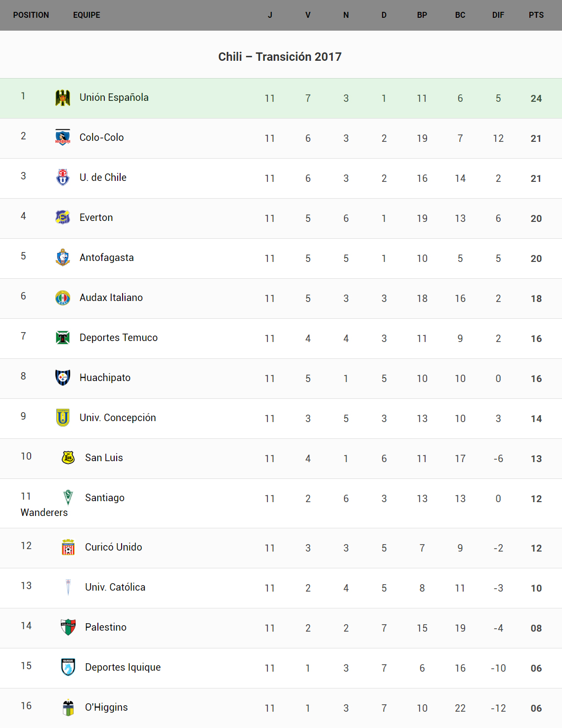
Task: Click Unión Española's 24 points value
Action: (x=536, y=98)
